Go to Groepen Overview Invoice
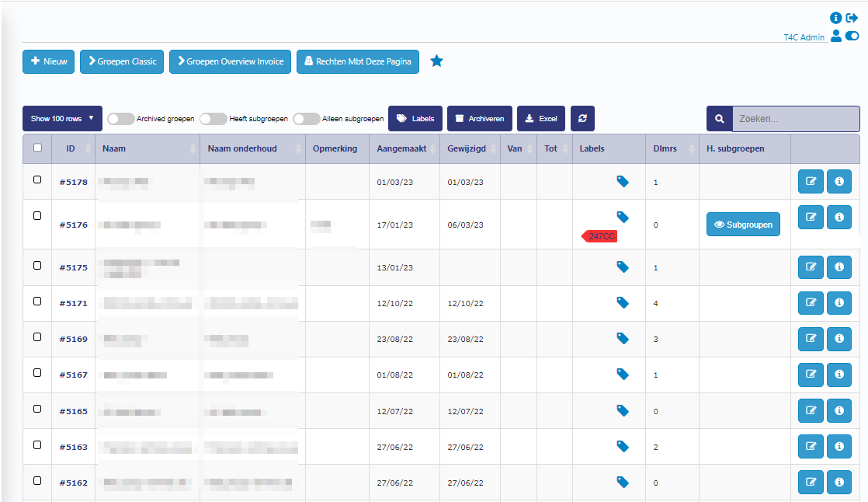 [x=229, y=61]
